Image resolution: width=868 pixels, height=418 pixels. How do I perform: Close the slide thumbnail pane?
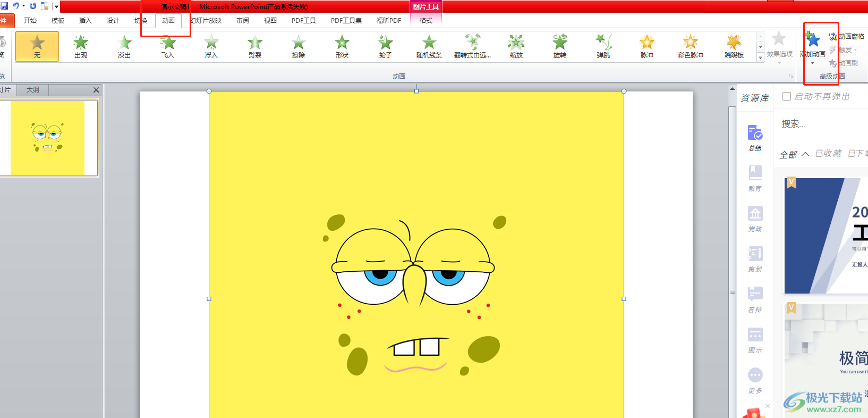(96, 90)
